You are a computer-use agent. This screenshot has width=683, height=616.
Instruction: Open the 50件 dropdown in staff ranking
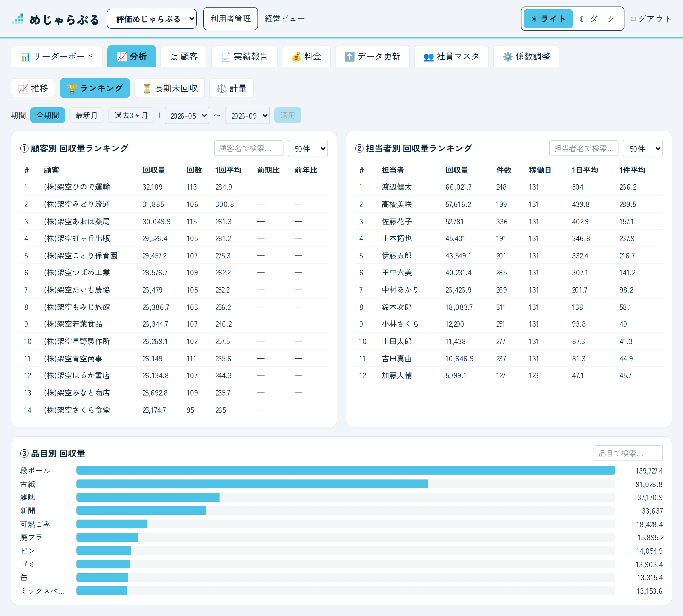click(643, 149)
